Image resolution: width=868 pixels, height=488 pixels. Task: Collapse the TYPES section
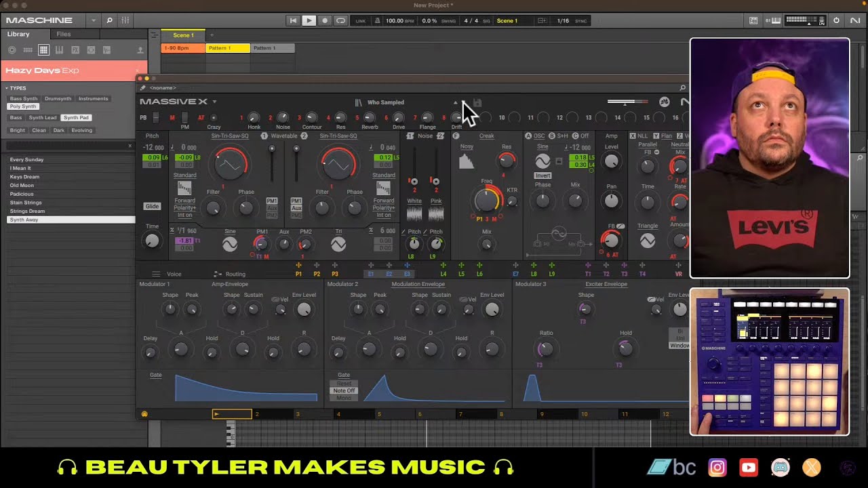6,88
